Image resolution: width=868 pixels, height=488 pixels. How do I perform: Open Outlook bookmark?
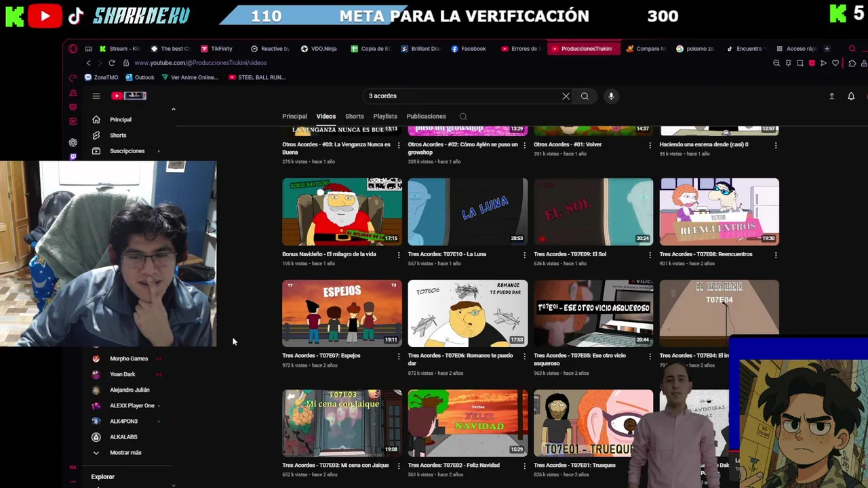coord(140,77)
